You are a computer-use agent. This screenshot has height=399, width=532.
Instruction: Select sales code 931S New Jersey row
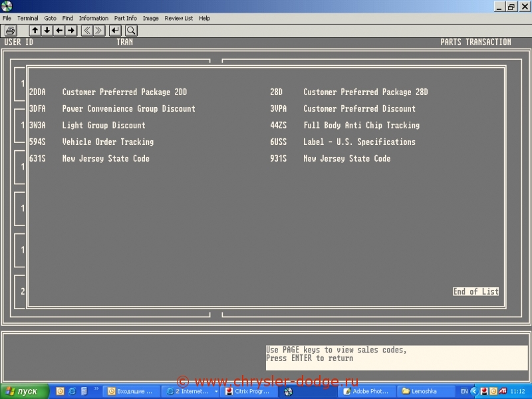point(330,158)
